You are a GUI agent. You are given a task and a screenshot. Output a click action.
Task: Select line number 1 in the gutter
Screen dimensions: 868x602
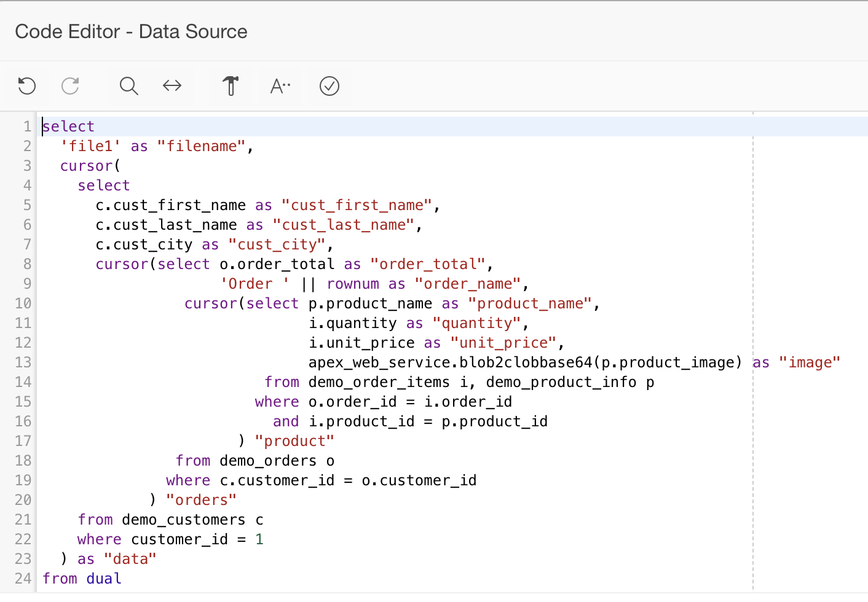(x=27, y=126)
